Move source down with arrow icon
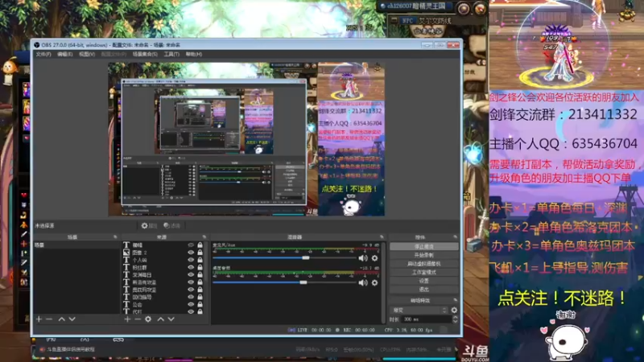 171,319
